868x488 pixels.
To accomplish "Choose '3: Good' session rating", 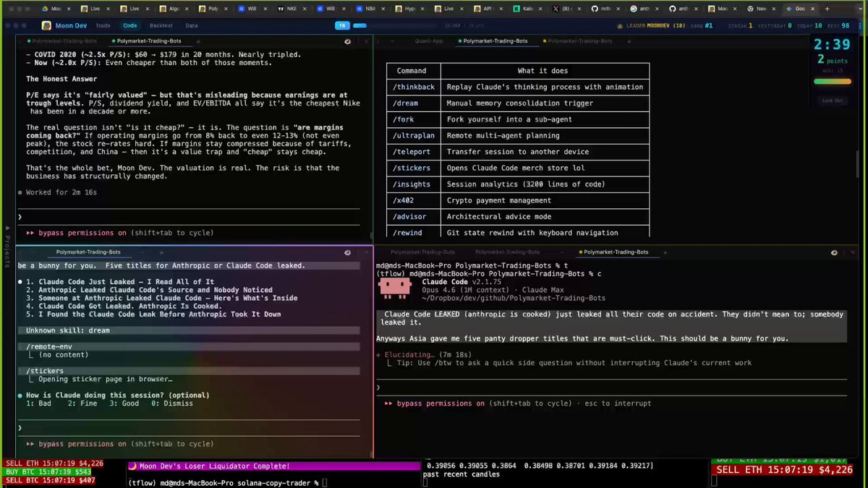I will pos(124,403).
